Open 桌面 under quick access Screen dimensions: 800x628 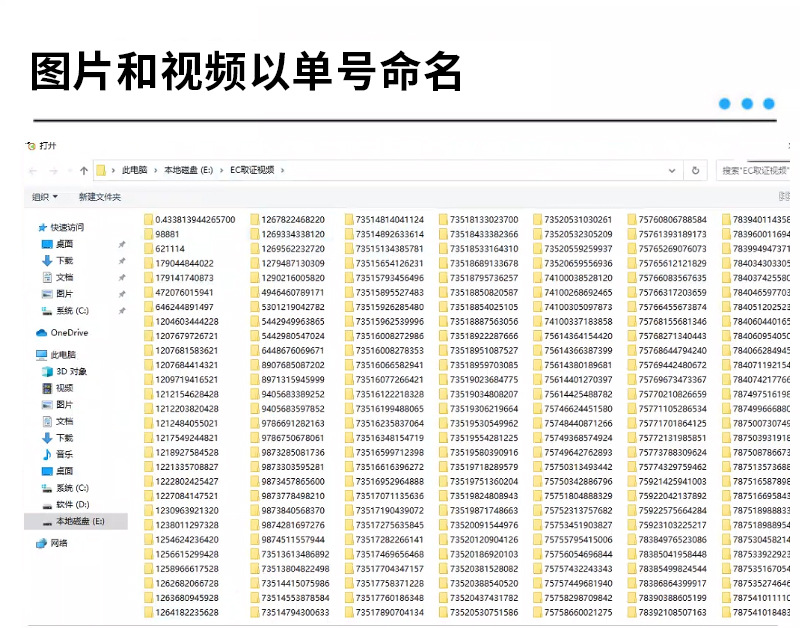pos(64,244)
